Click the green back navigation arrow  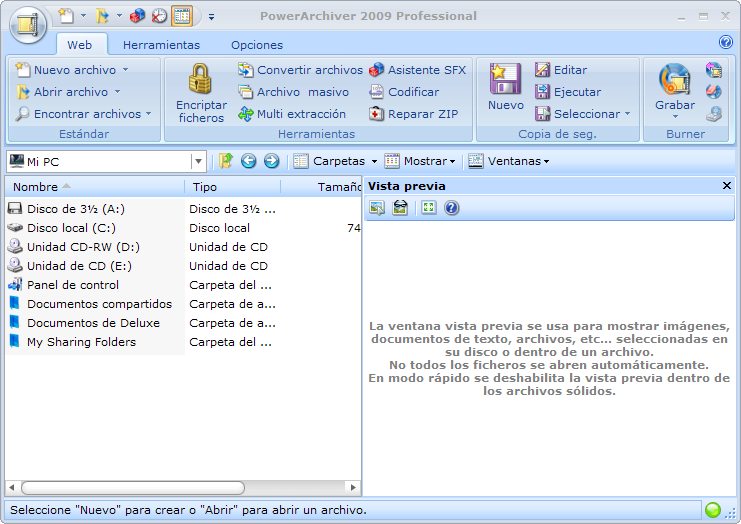coord(249,161)
